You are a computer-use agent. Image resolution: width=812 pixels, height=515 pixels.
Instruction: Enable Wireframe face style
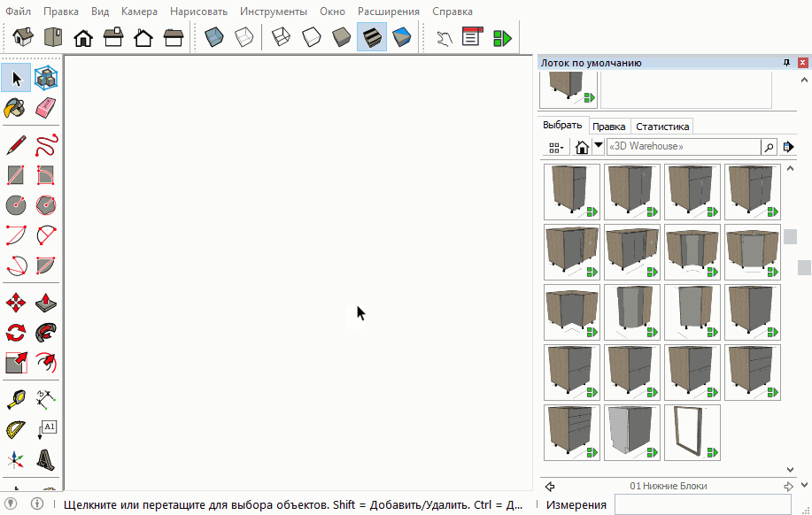click(x=281, y=37)
